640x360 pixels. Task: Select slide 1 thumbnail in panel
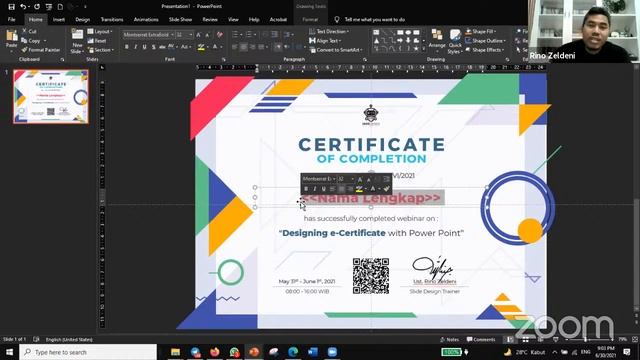[51, 97]
